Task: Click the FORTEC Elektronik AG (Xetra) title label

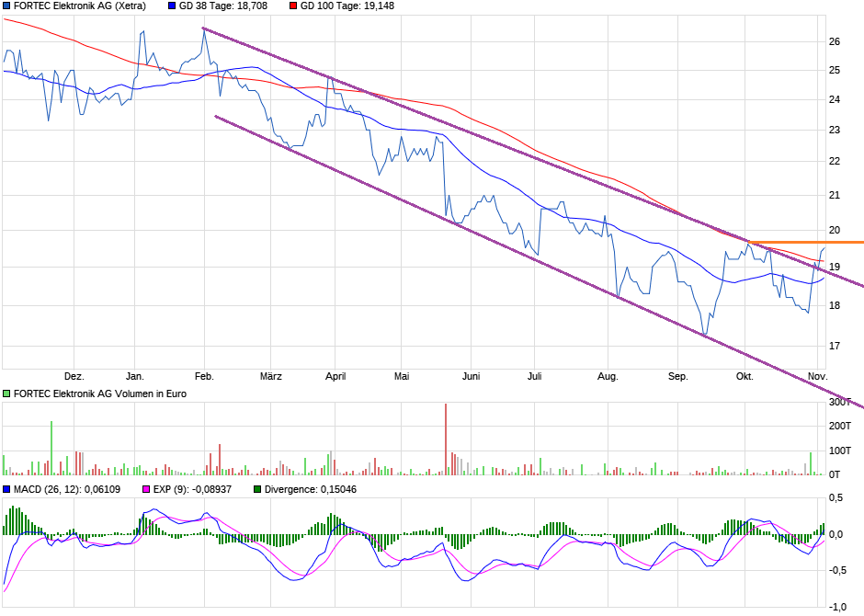Action: click(x=79, y=6)
